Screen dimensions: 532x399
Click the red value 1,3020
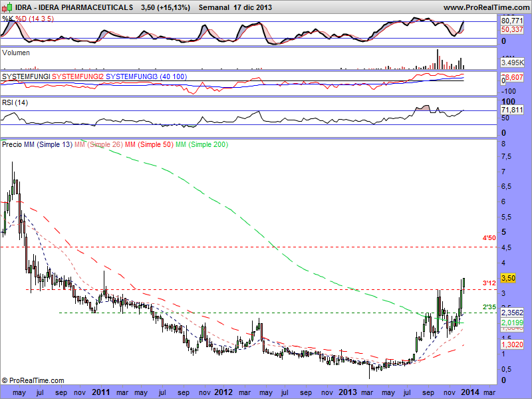pos(512,344)
